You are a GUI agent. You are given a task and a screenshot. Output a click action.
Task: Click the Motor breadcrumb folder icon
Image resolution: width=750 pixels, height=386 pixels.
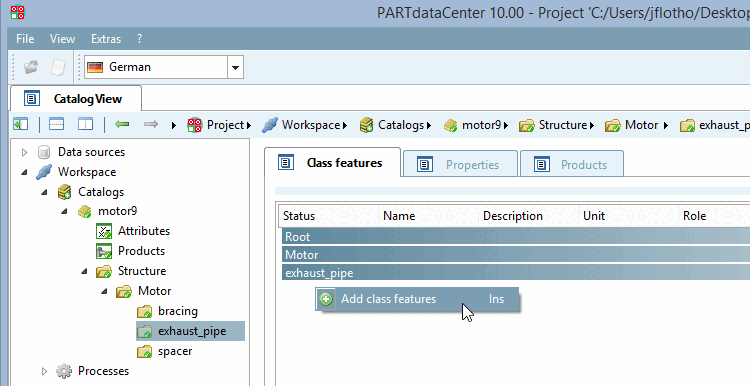click(613, 126)
